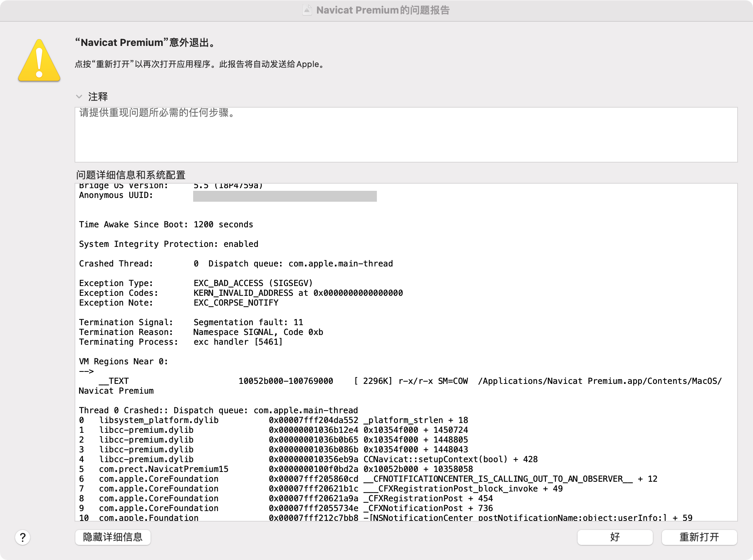Click the VM Regions Near 0 line
The width and height of the screenshot is (753, 560).
123,362
